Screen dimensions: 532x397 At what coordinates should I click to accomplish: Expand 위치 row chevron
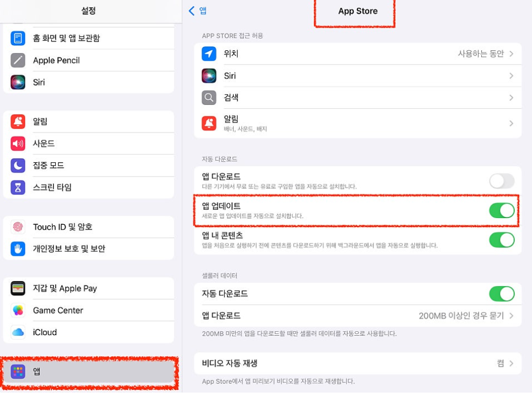point(512,54)
